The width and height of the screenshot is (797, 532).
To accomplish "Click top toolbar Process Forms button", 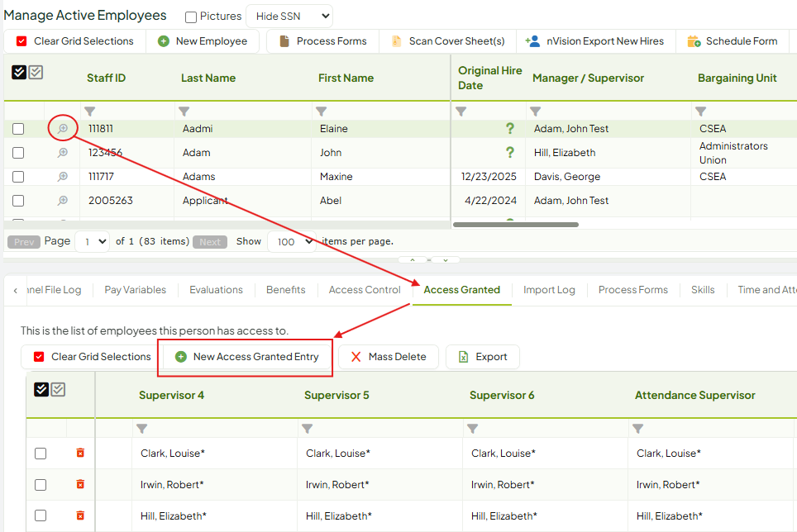I will [322, 41].
